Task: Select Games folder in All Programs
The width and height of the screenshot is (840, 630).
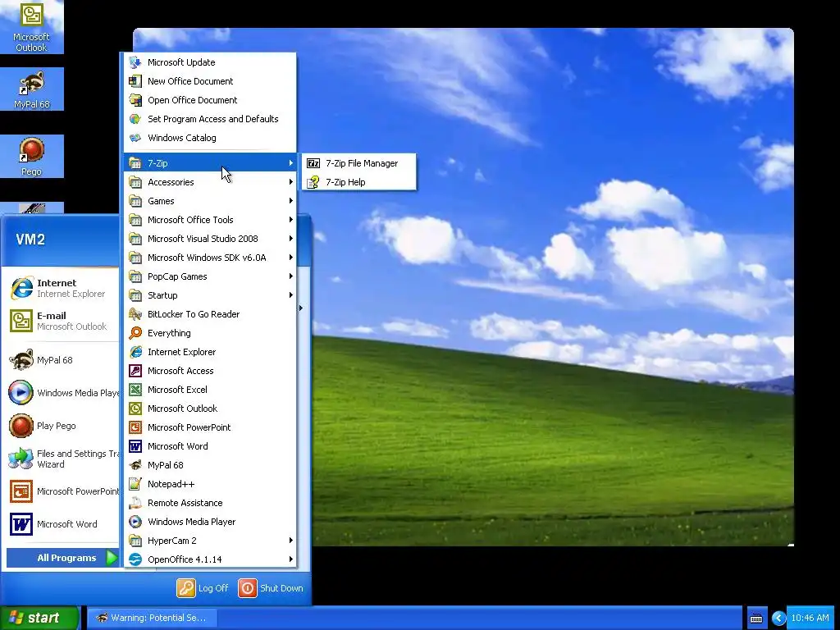Action: [x=210, y=201]
